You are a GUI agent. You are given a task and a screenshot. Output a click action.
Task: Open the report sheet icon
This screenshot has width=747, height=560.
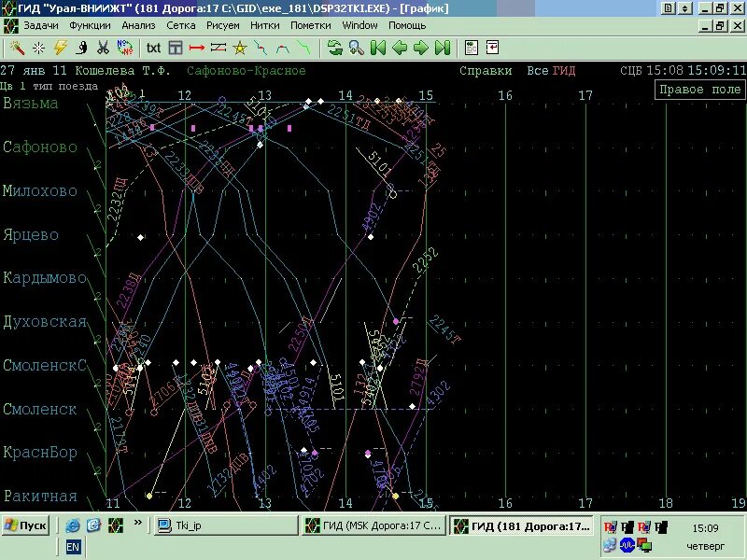pyautogui.click(x=472, y=48)
